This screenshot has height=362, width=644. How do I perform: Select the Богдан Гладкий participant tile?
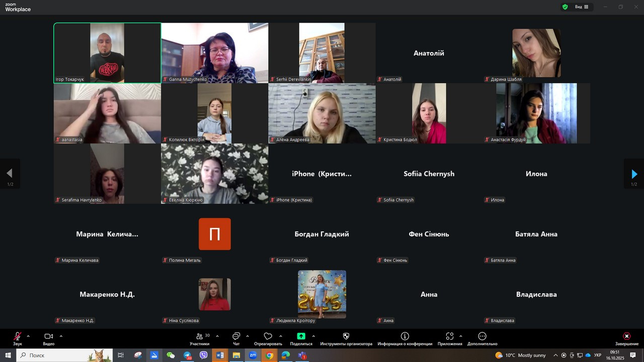point(322,234)
